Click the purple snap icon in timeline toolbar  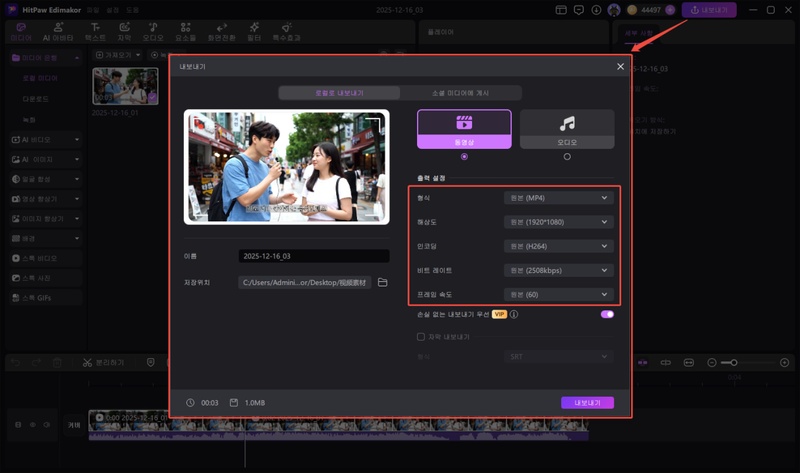[643, 363]
